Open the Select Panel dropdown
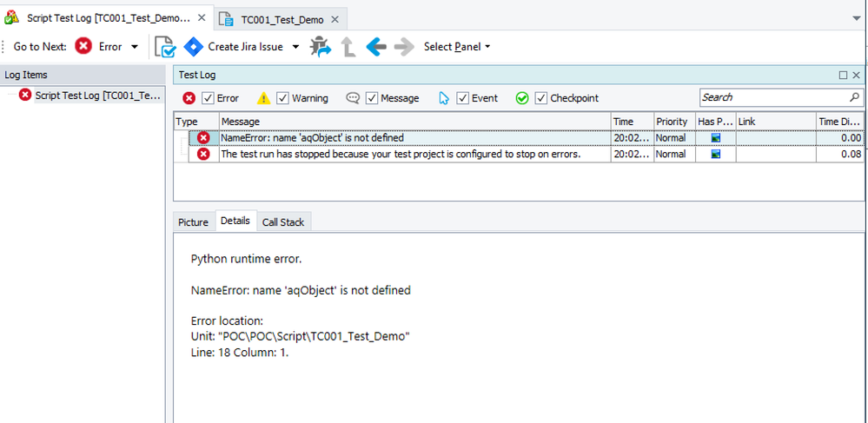868x423 pixels. tap(457, 47)
